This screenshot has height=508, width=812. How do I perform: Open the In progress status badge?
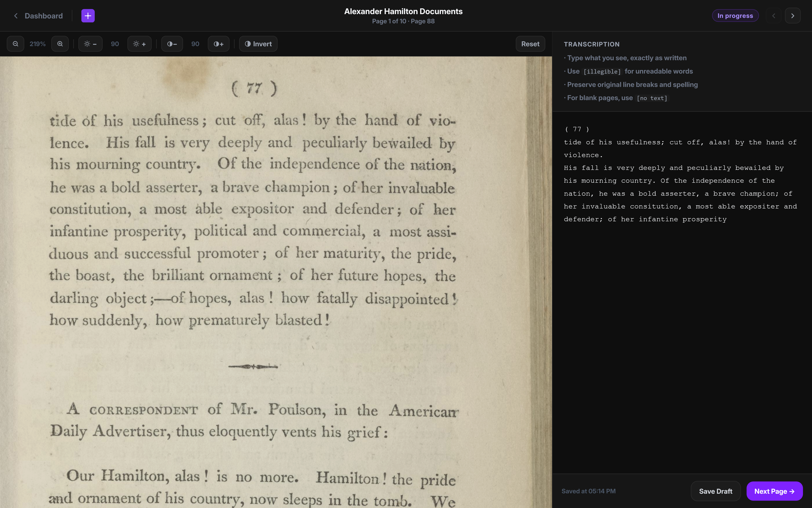click(x=735, y=16)
